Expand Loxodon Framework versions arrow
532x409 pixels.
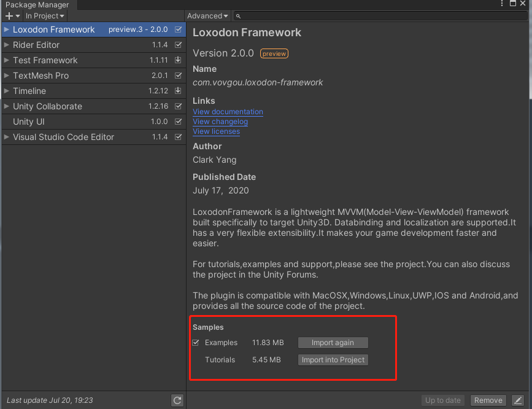pyautogui.click(x=6, y=29)
